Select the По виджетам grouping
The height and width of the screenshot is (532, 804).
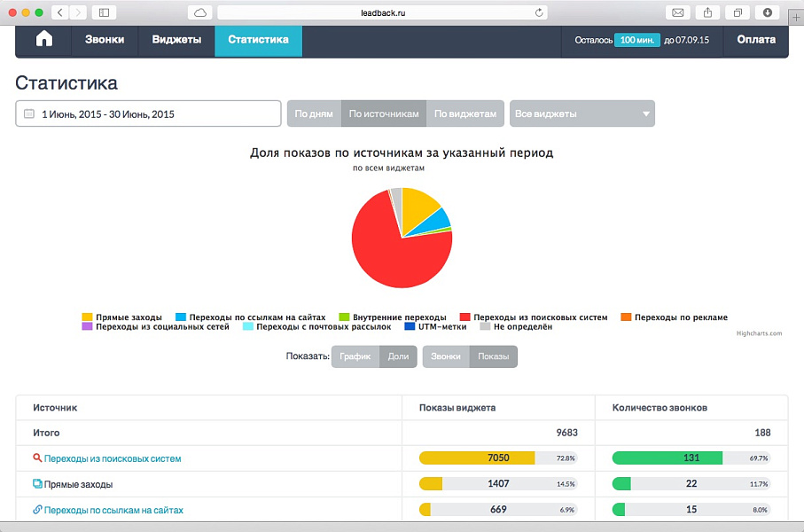coord(466,113)
